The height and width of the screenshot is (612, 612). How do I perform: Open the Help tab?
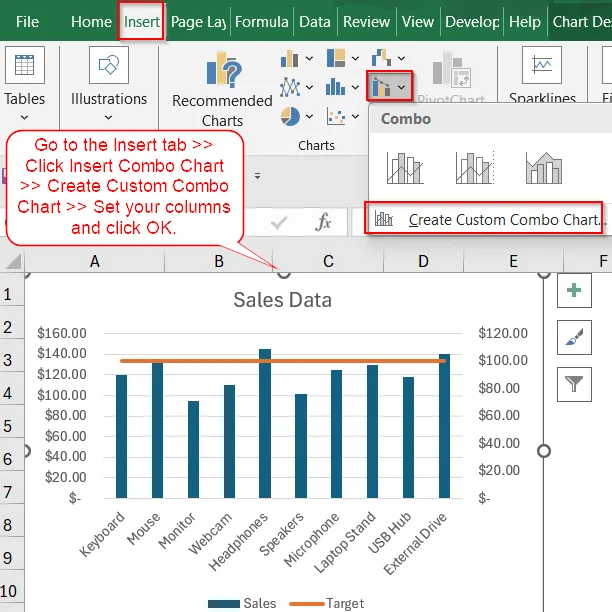click(525, 22)
